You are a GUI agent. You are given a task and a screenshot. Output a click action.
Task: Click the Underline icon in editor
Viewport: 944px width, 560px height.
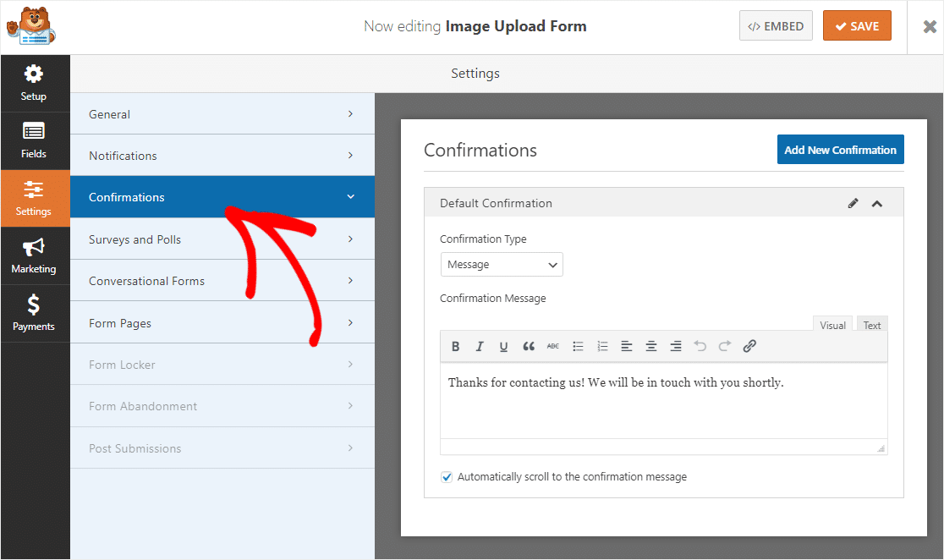pos(504,346)
